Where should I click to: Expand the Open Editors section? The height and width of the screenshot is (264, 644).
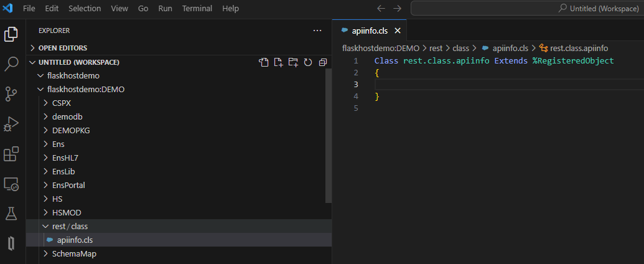click(x=62, y=48)
